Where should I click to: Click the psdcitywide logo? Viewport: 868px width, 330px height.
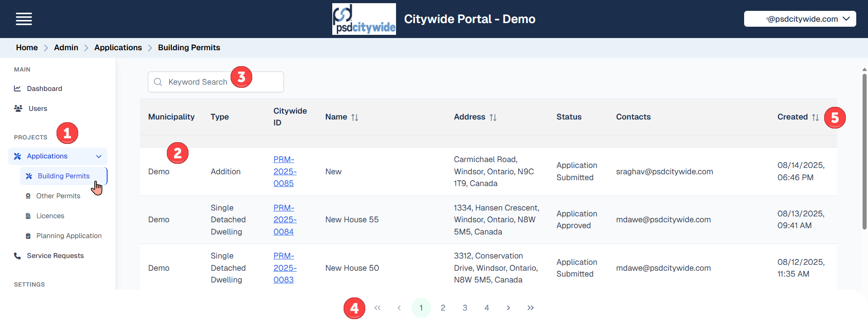tap(364, 19)
